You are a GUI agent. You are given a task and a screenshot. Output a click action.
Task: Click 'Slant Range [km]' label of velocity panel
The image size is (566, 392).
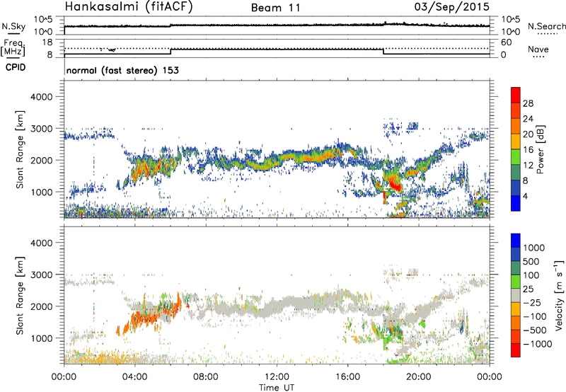20,296
